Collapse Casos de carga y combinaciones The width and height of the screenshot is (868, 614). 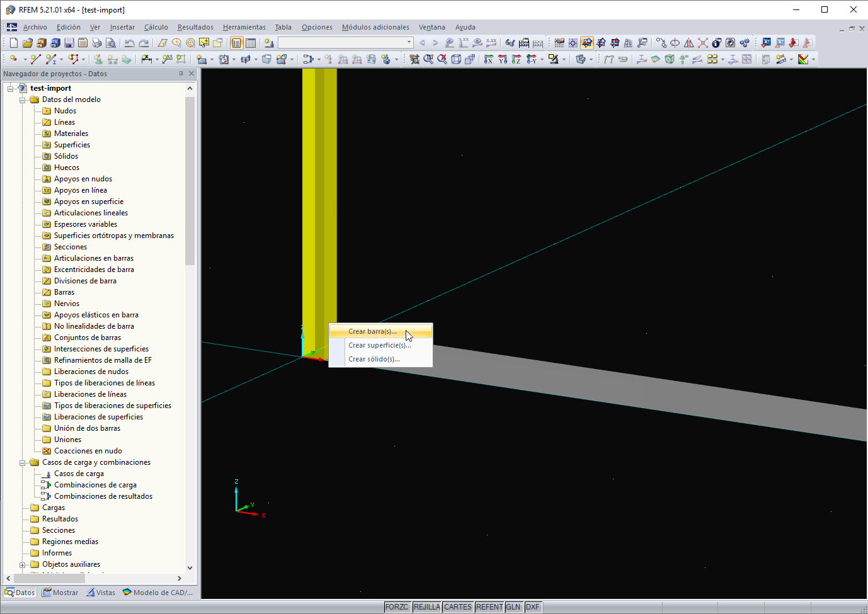[x=23, y=462]
